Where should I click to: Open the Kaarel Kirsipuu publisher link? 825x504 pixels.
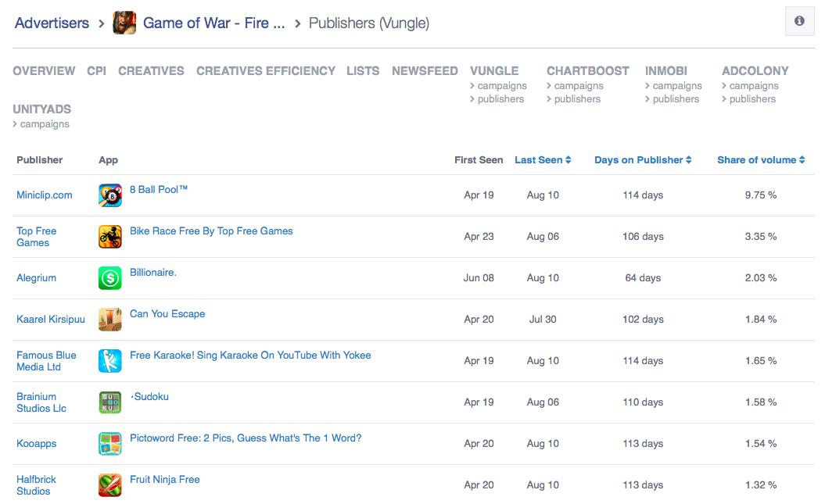pos(51,320)
